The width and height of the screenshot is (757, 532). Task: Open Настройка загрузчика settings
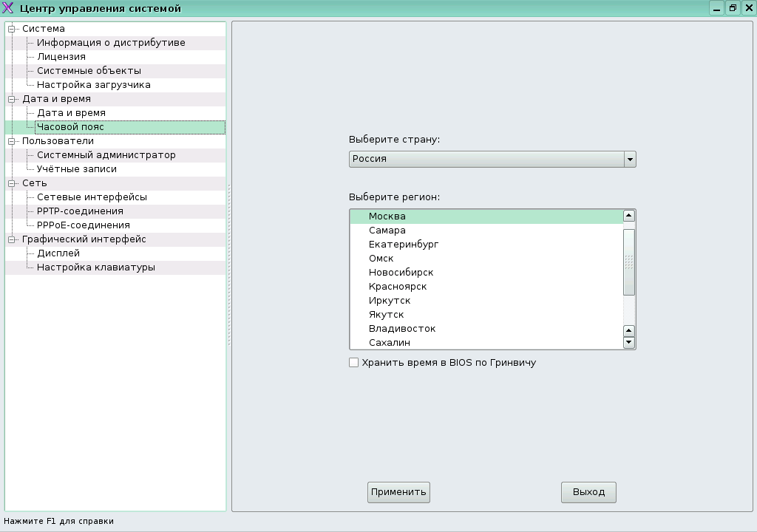click(x=94, y=85)
